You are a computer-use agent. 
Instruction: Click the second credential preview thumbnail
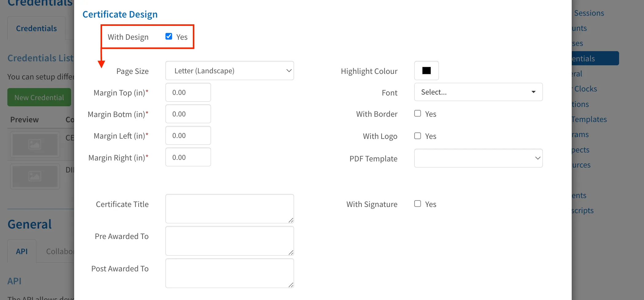point(35,176)
